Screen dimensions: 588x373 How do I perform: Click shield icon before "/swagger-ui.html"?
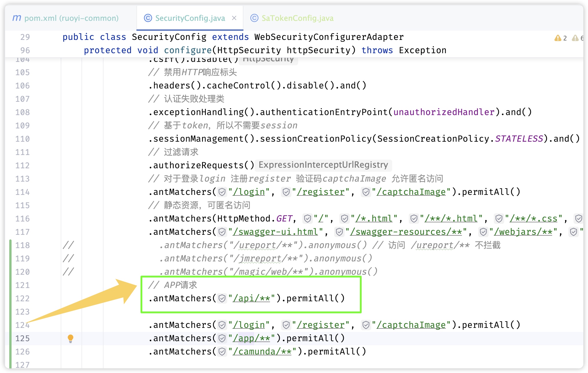pos(222,232)
